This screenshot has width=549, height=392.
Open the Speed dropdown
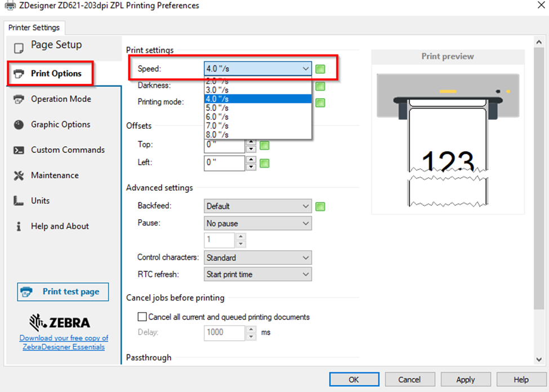(x=258, y=69)
